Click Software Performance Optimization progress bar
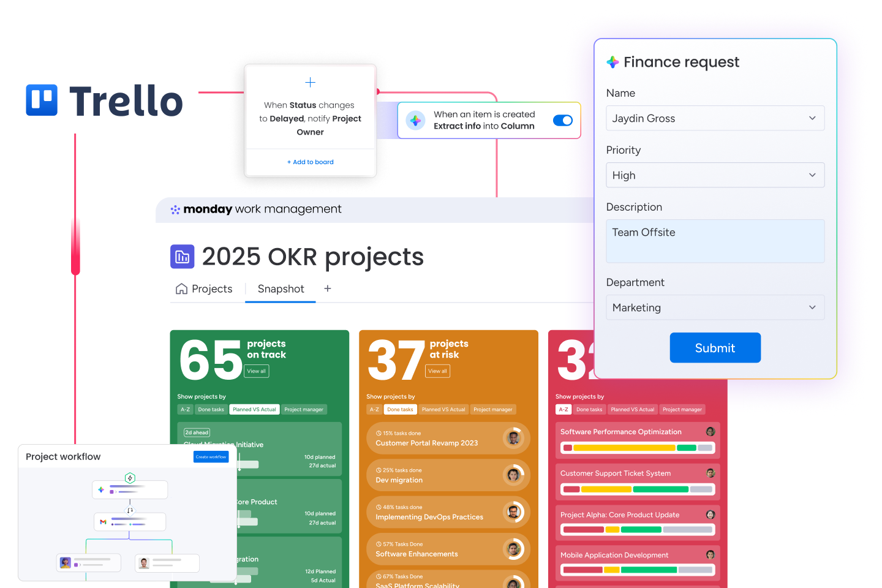 coord(638,448)
